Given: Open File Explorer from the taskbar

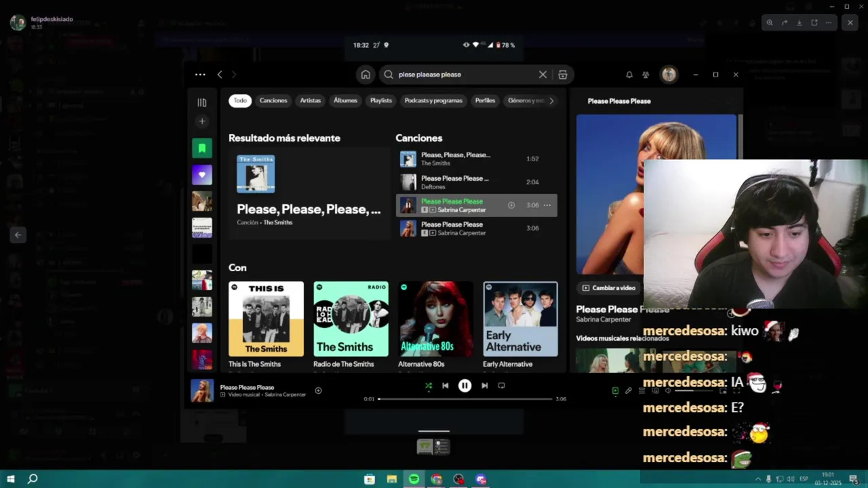Looking at the screenshot, I should [x=391, y=479].
